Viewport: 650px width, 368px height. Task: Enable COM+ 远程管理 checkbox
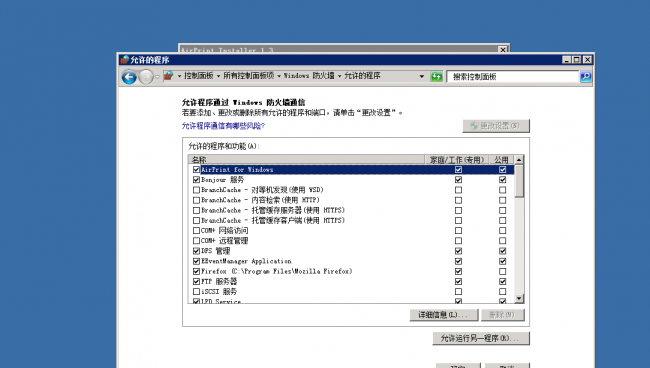[x=196, y=241]
